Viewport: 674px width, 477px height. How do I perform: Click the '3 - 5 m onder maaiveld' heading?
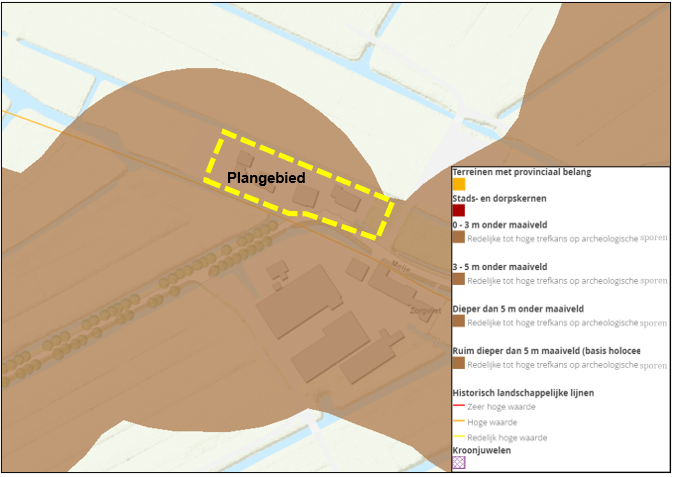coord(500,267)
